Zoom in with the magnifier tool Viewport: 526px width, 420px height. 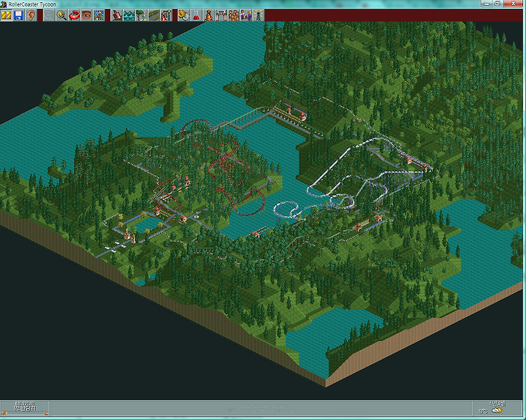(x=61, y=15)
